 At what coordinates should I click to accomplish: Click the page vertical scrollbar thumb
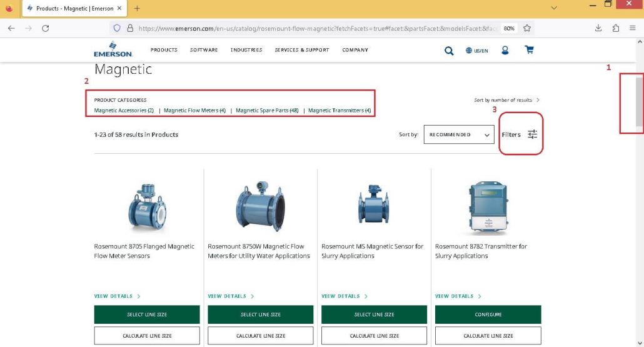640,102
